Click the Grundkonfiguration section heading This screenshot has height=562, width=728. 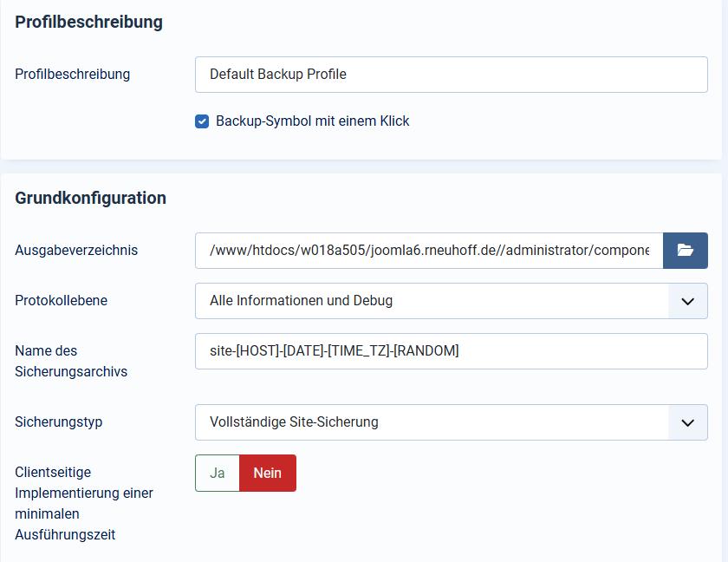(90, 198)
